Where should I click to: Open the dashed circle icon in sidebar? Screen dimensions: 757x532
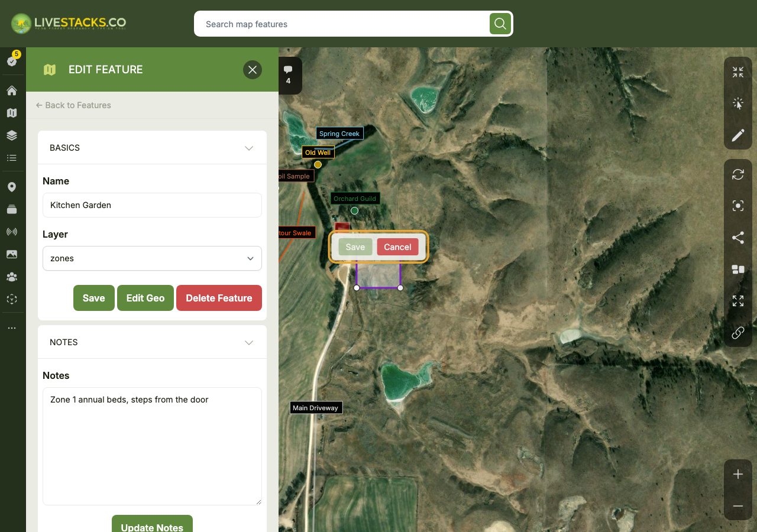[x=12, y=299]
